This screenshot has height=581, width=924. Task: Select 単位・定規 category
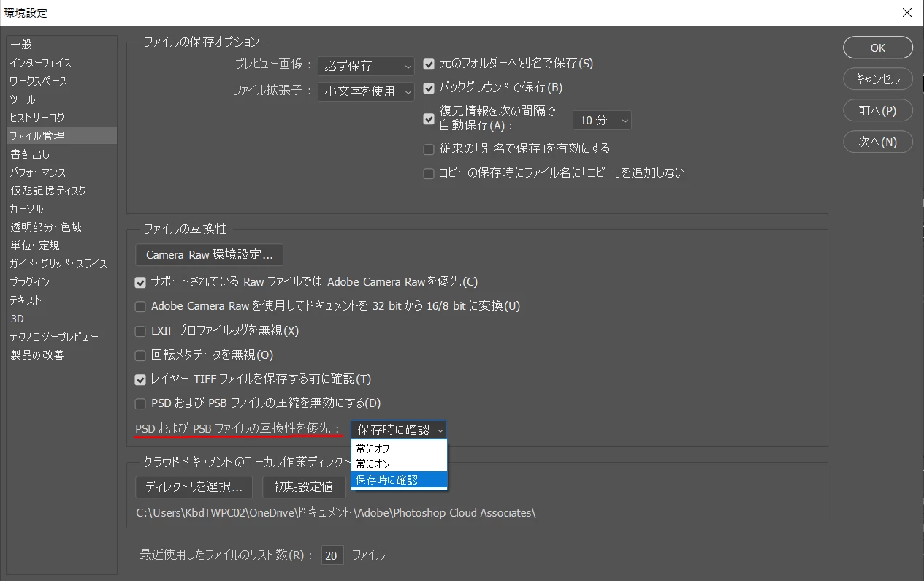[61, 246]
